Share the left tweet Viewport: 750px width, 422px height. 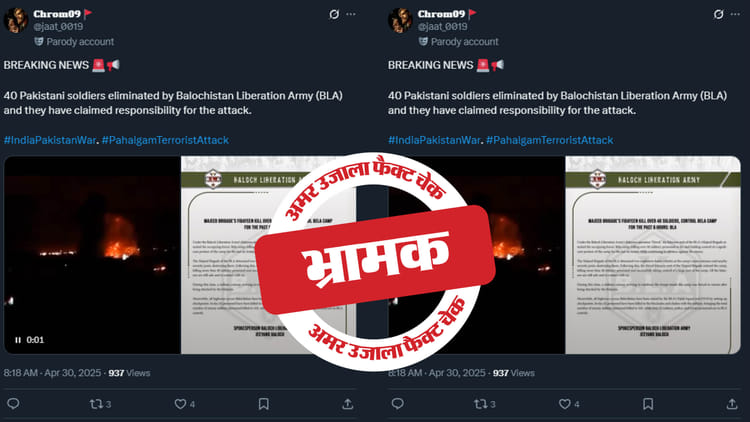348,404
